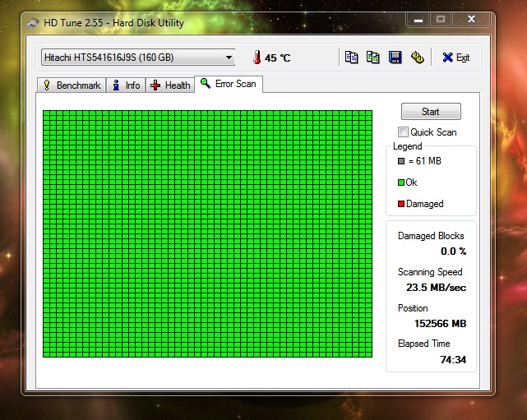The width and height of the screenshot is (527, 420).
Task: Open options with the wrench icon
Action: (417, 58)
